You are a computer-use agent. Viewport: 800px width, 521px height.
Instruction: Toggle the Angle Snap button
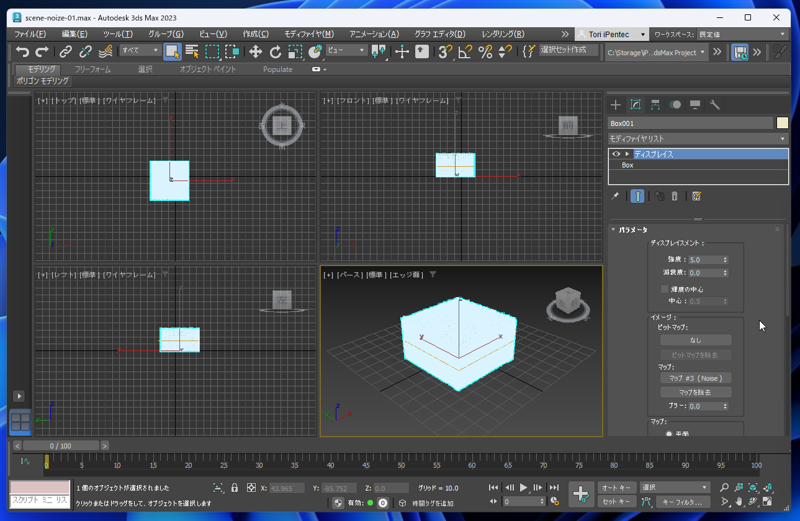(x=465, y=52)
